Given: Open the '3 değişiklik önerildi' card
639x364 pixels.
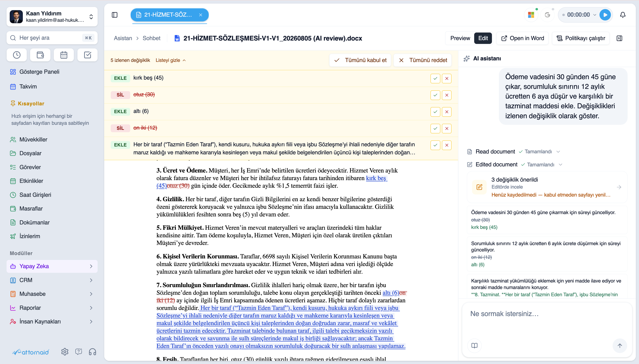Looking at the screenshot, I should [547, 187].
